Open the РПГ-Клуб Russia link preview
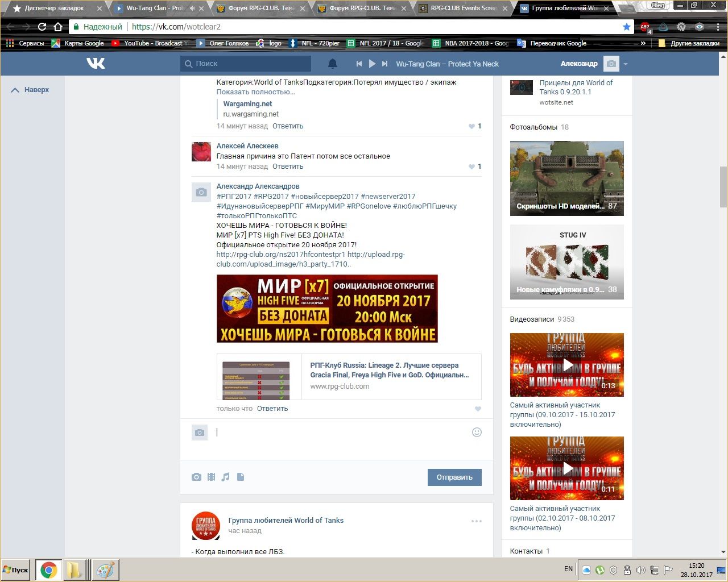This screenshot has height=582, width=728. 349,377
